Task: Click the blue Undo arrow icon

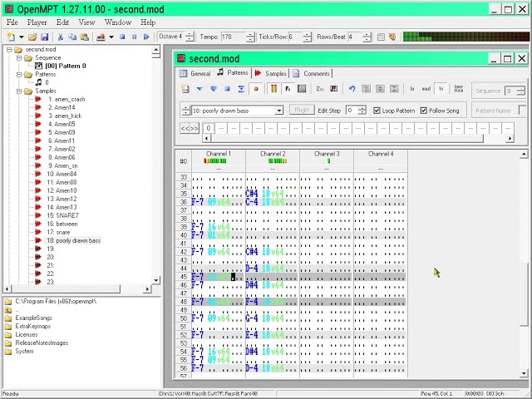Action: (352, 89)
